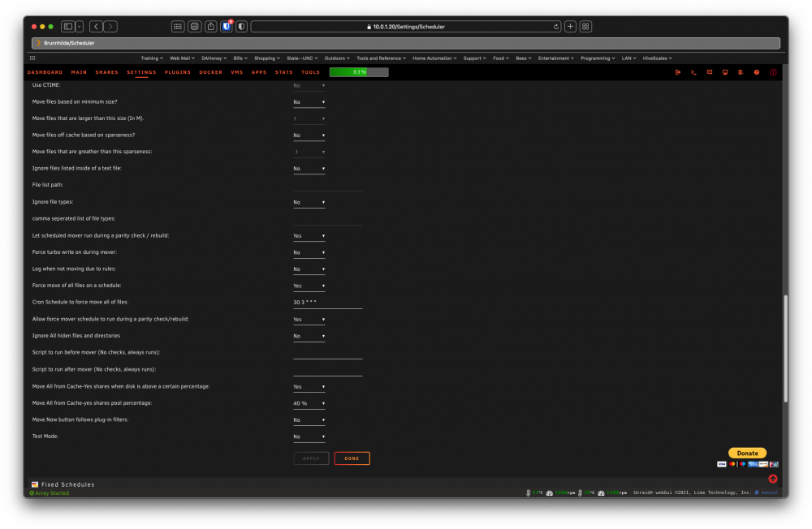Open the PLUGINS tab

(x=178, y=72)
